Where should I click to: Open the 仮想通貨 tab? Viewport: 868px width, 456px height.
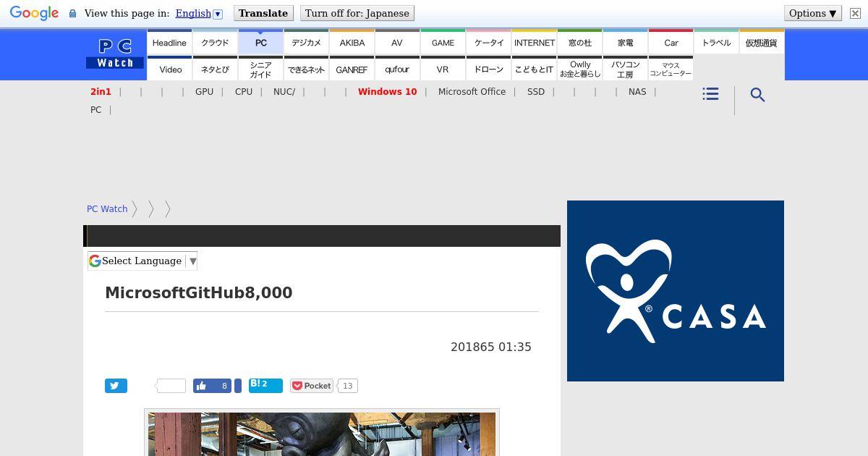tap(762, 42)
